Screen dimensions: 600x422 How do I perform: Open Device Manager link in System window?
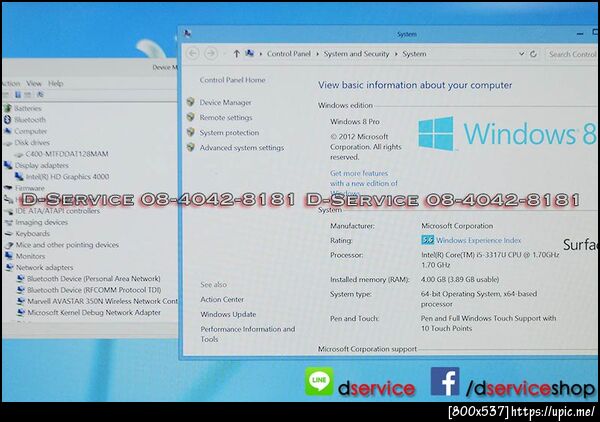click(225, 103)
